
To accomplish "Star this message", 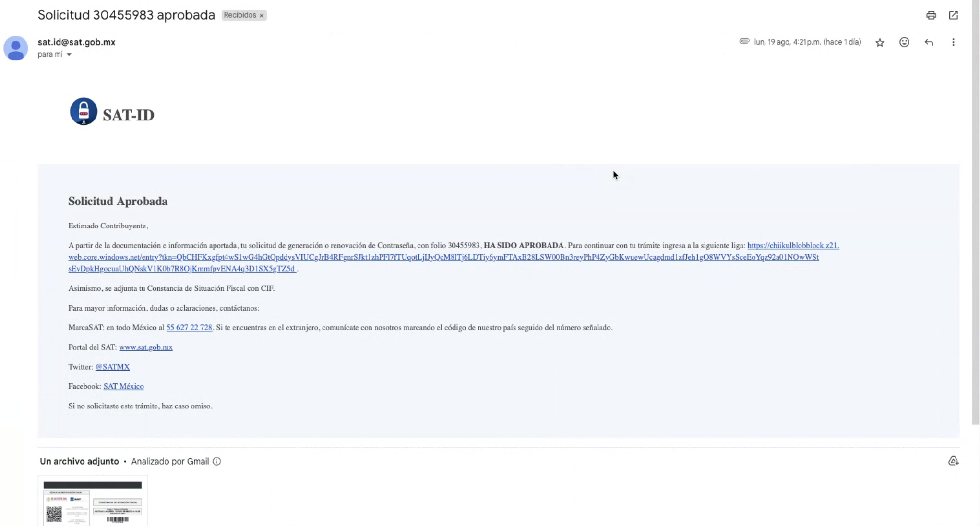I will 880,43.
